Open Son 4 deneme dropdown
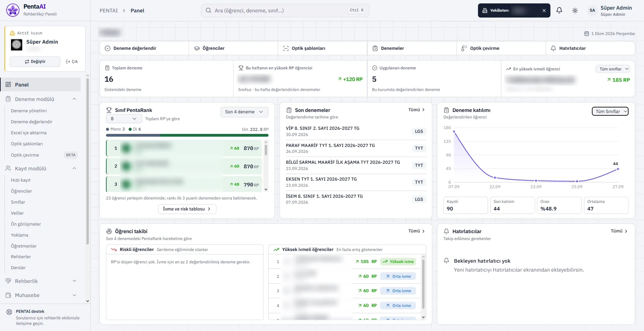644x331 pixels. (244, 112)
